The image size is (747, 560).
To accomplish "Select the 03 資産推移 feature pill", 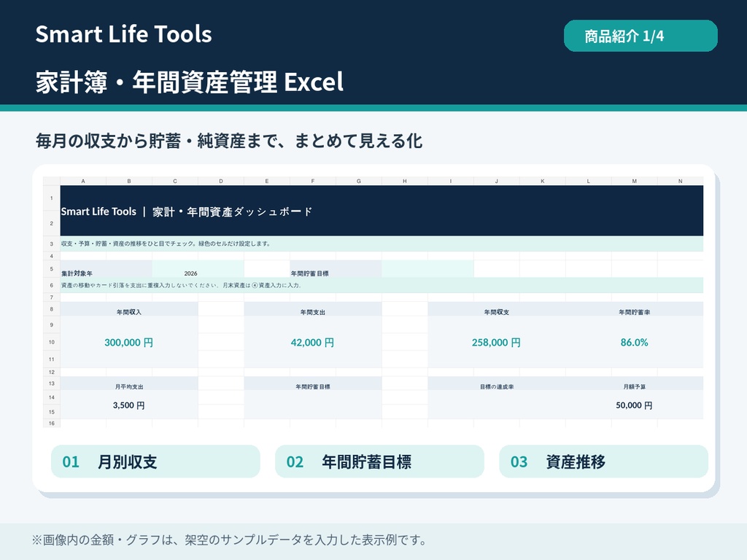I will pos(603,462).
